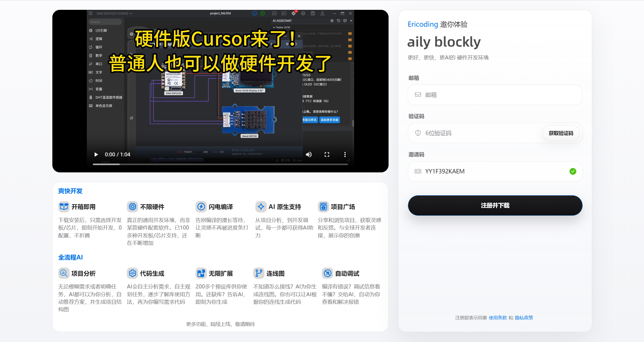Click the 邀请码 field label
The width and height of the screenshot is (644, 342).
416,155
